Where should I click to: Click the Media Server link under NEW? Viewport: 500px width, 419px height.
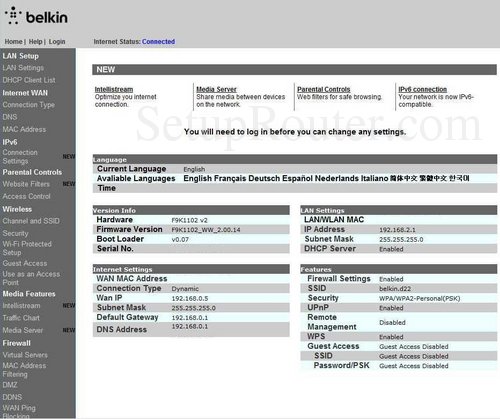coord(216,89)
